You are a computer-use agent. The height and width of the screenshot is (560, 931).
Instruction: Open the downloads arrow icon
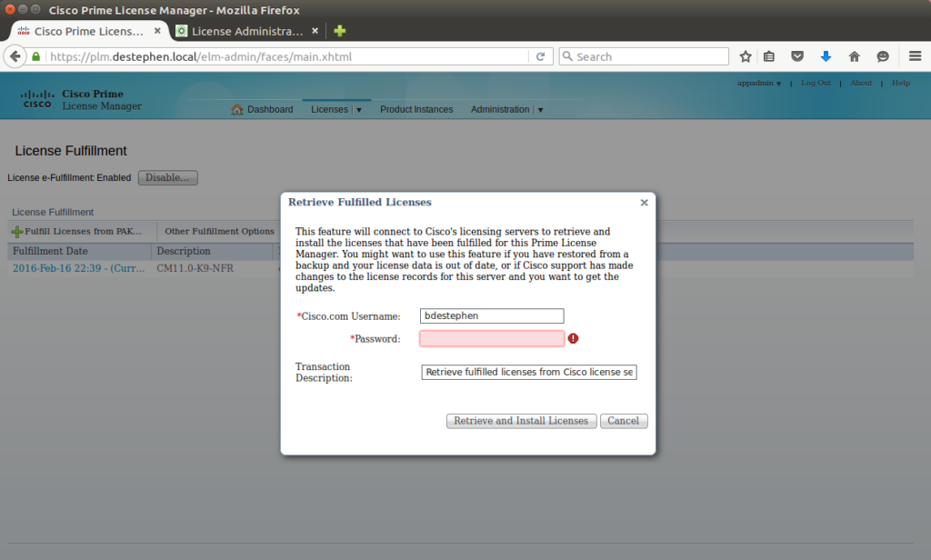point(826,57)
